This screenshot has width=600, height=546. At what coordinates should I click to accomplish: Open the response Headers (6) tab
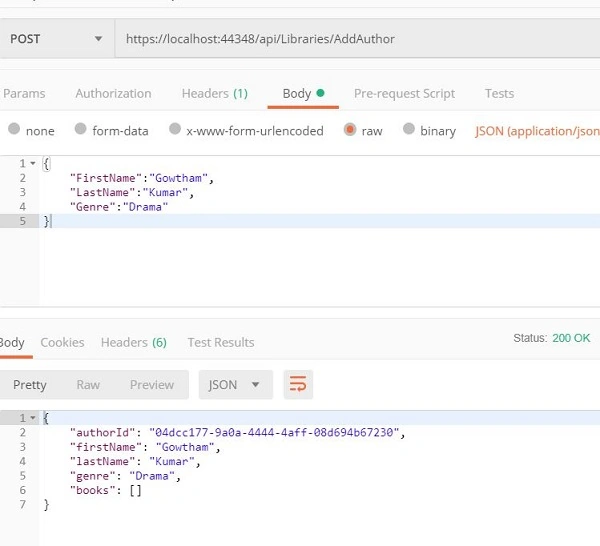(x=134, y=342)
